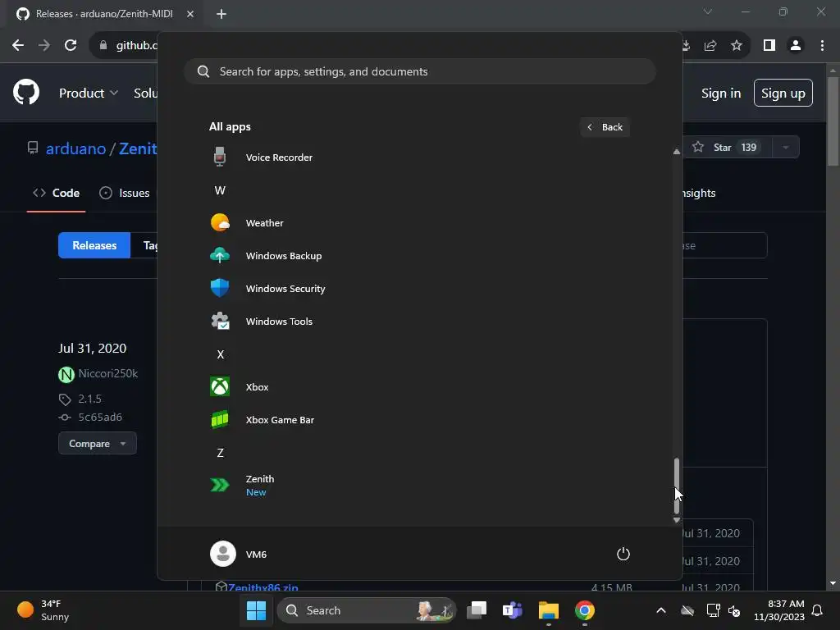Switch to the Code tab on GitHub

pos(57,193)
